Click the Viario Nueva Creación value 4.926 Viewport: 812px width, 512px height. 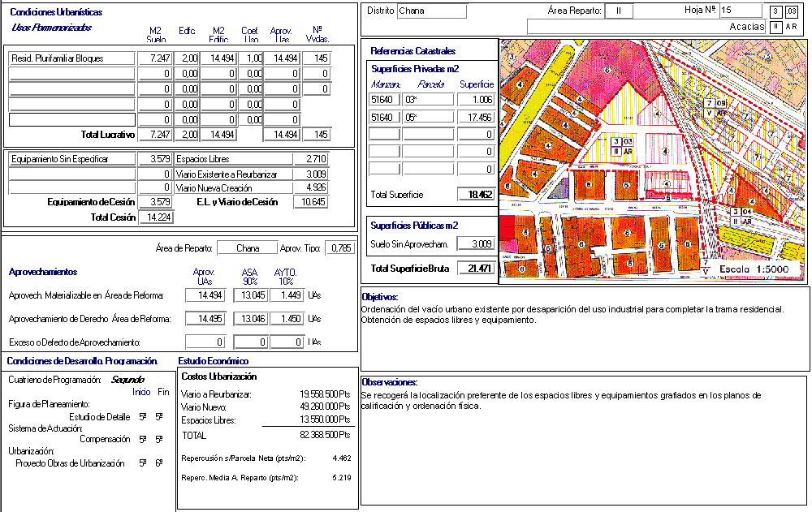[x=310, y=187]
